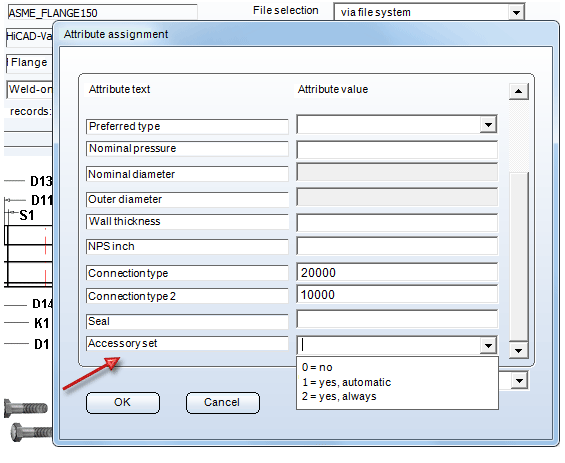
Task: Click the lower bolt thumbnail in background
Action: [x=32, y=431]
